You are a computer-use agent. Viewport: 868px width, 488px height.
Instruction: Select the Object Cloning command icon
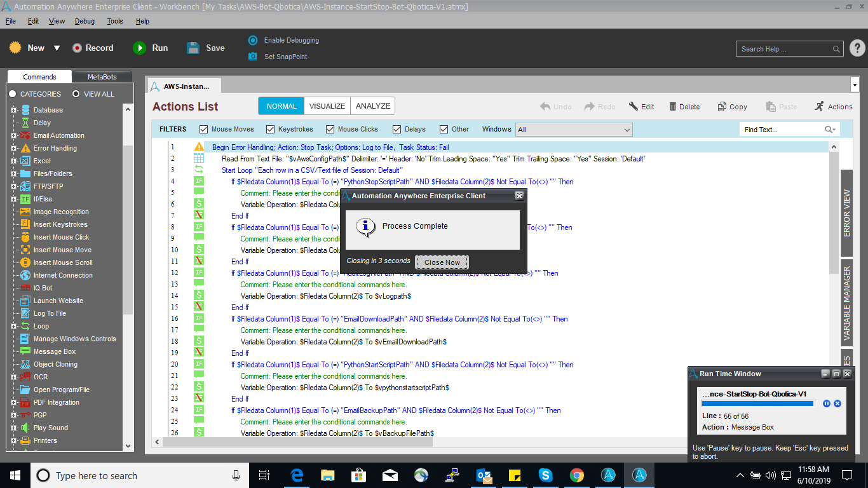[x=25, y=364]
